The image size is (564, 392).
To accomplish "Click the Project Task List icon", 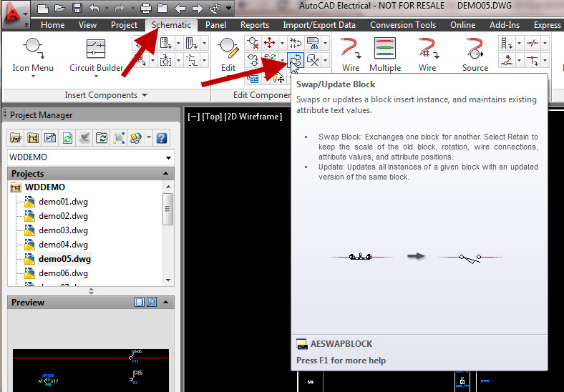I will click(x=84, y=138).
